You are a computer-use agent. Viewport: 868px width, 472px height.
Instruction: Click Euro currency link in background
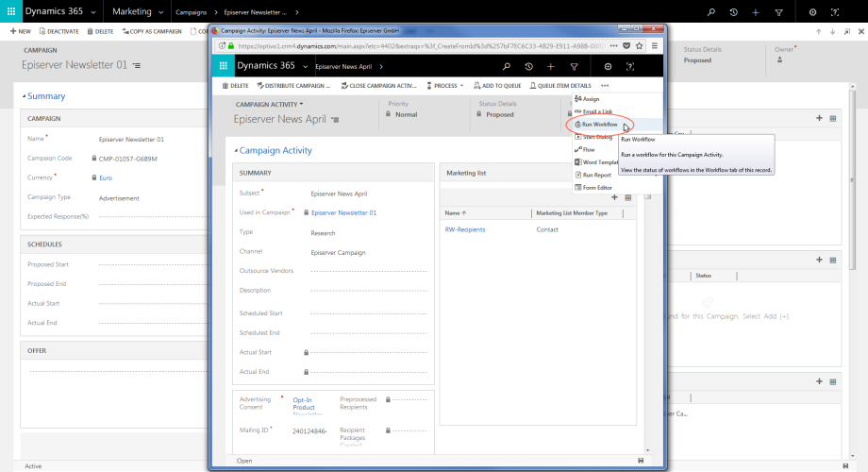pyautogui.click(x=105, y=177)
